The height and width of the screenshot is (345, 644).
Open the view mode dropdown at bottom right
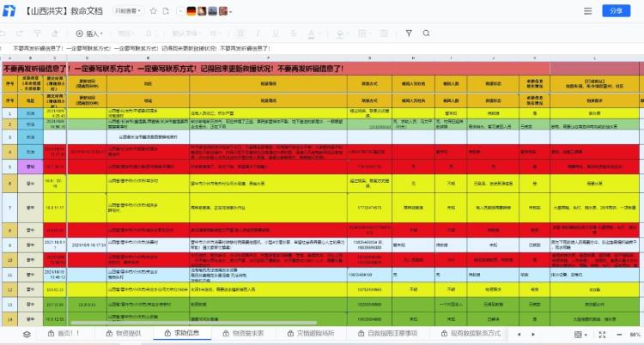click(x=582, y=333)
